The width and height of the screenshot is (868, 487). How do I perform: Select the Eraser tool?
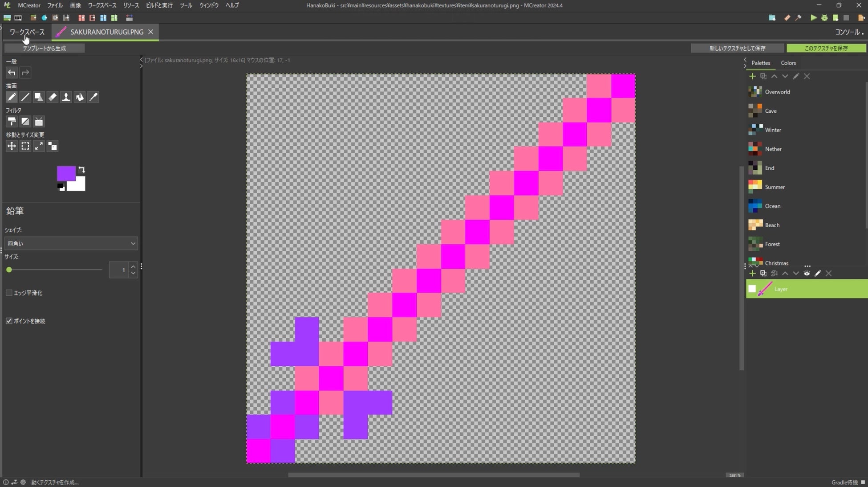click(53, 97)
